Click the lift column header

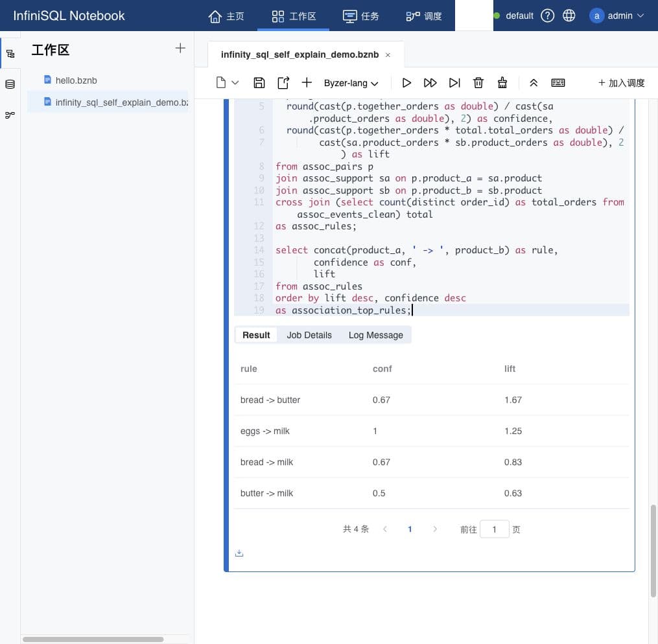[510, 369]
